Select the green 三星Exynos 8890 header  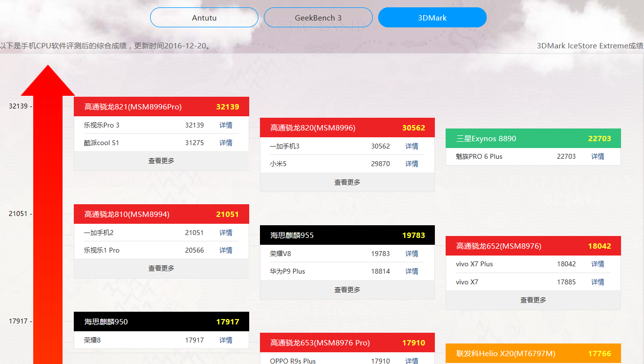click(x=533, y=138)
